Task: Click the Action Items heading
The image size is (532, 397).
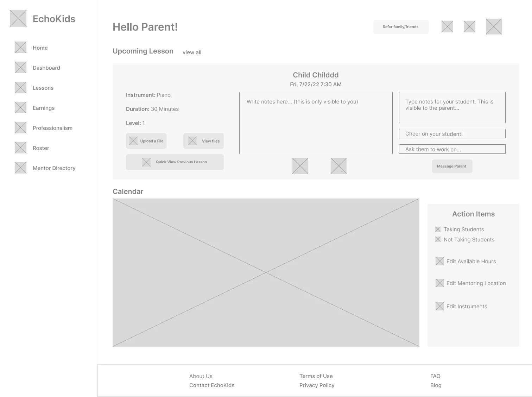Action: pos(473,214)
